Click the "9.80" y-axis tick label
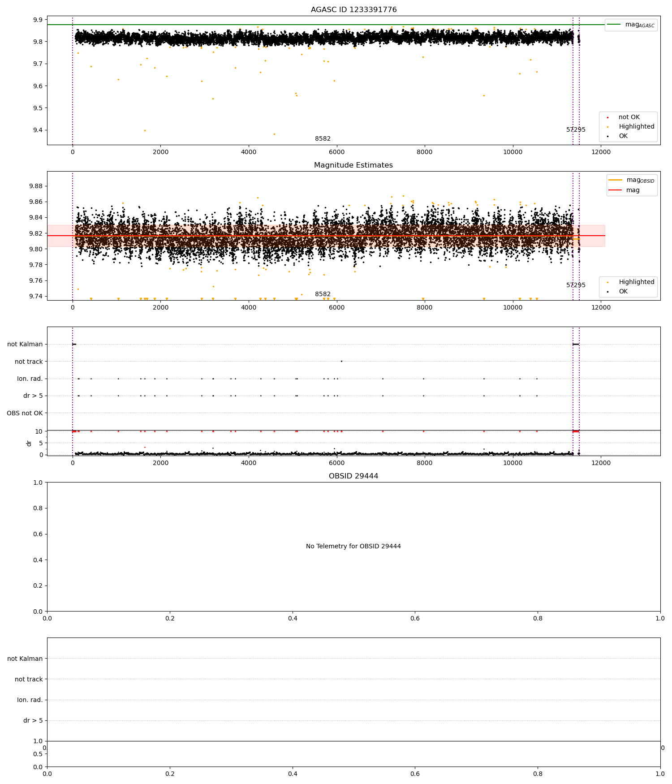This screenshot has width=672, height=784. point(36,249)
